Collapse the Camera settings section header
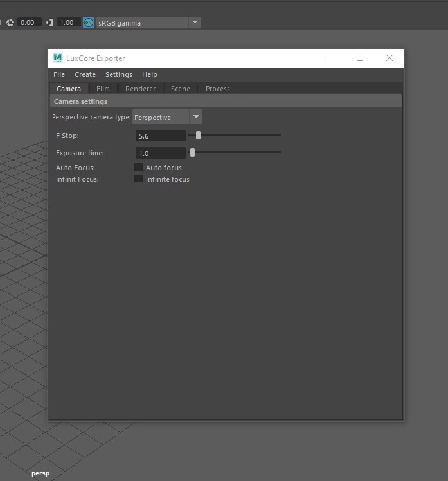 point(225,101)
